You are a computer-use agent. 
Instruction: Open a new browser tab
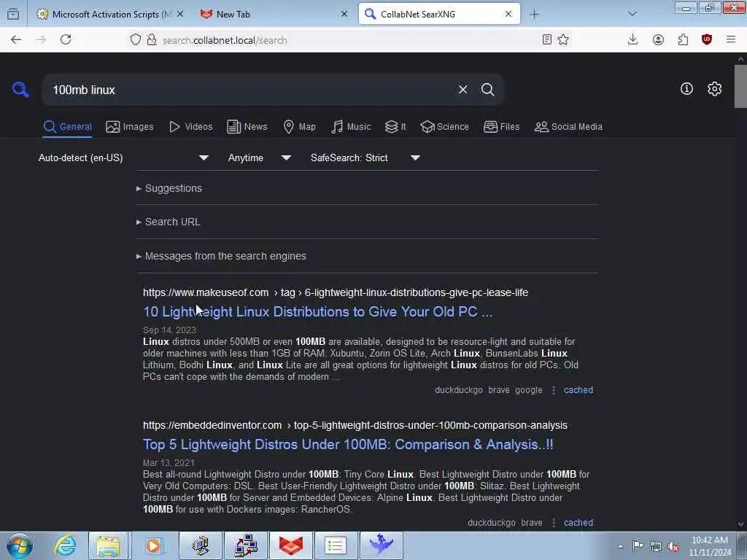535,15
